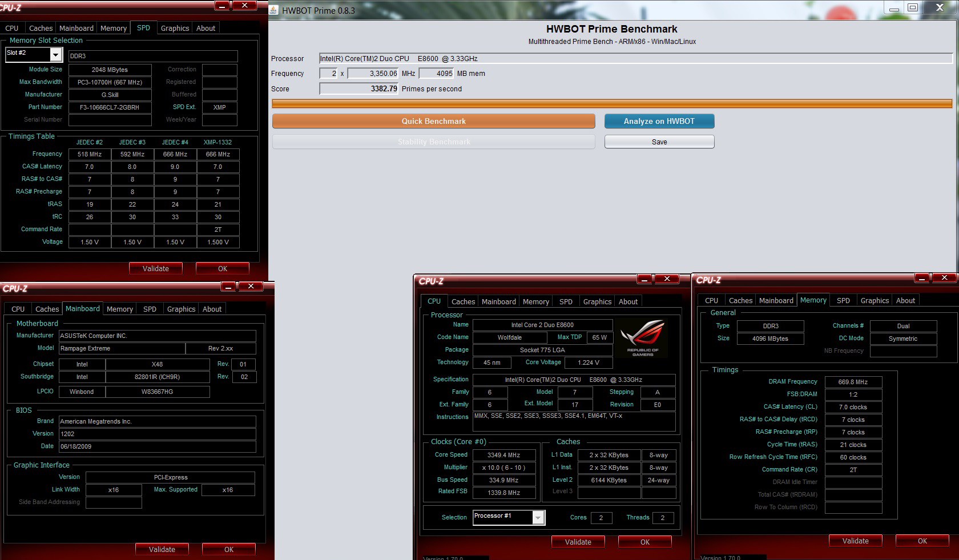Click the Processor name field in HWBOT Prime
Screen dimensions: 959x560
coord(635,58)
